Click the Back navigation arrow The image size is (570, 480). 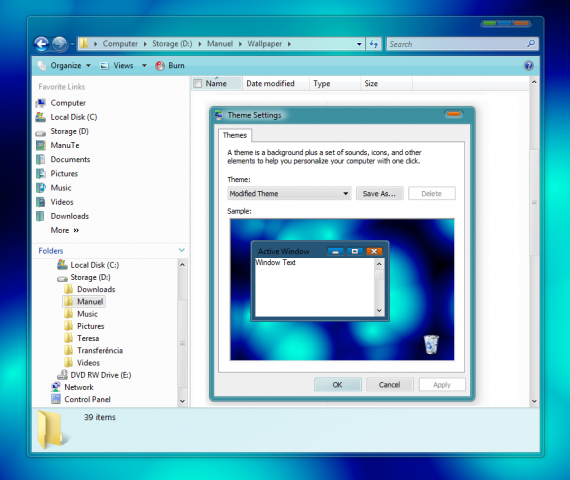coord(41,44)
